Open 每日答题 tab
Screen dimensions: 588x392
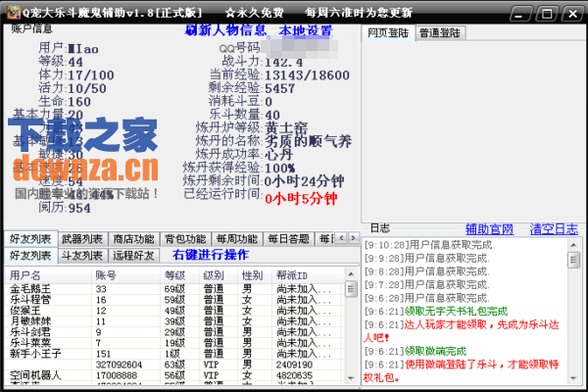pyautogui.click(x=288, y=238)
